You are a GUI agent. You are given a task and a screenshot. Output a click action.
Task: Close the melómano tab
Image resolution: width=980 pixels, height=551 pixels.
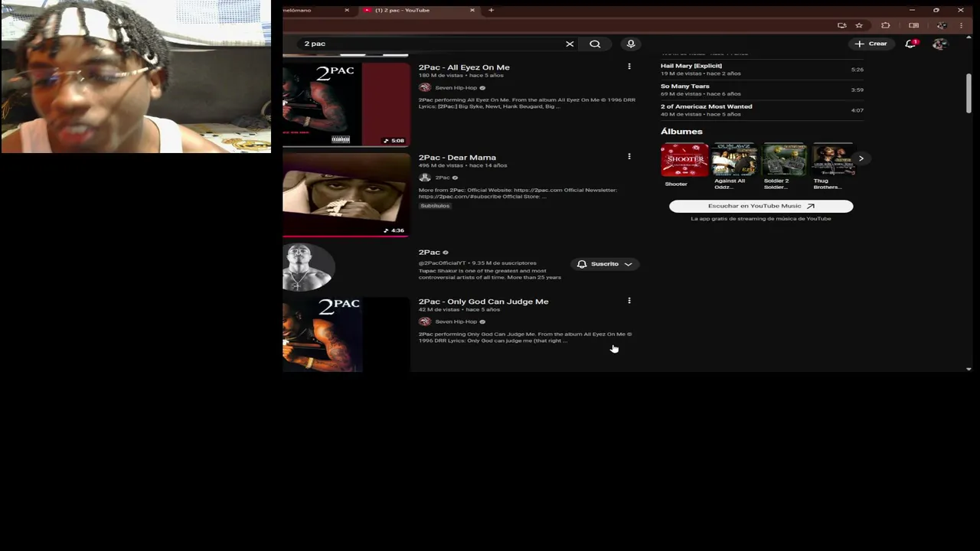pos(347,10)
